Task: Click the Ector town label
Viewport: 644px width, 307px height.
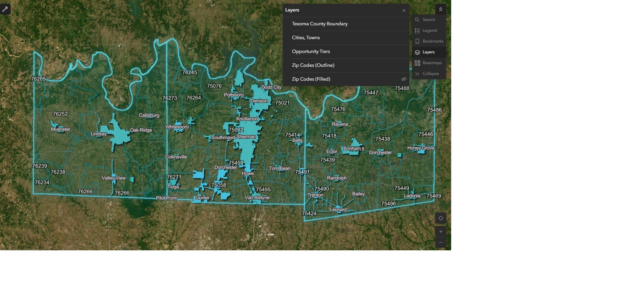Action: [x=332, y=151]
